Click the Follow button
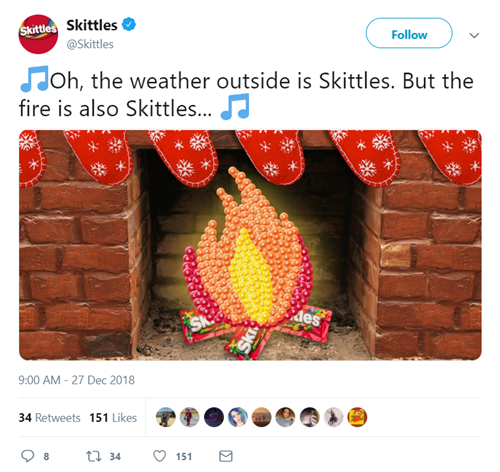Viewport: 500px width, 472px height. coord(409,33)
